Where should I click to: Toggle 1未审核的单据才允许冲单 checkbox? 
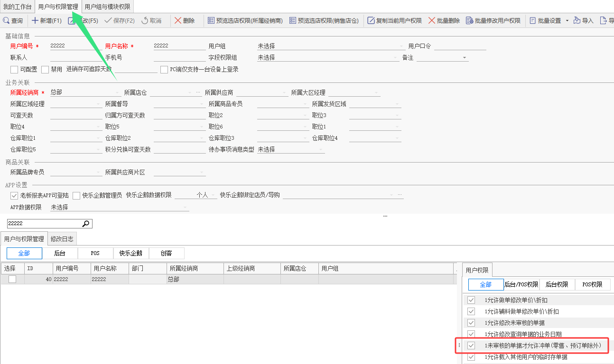pyautogui.click(x=471, y=346)
